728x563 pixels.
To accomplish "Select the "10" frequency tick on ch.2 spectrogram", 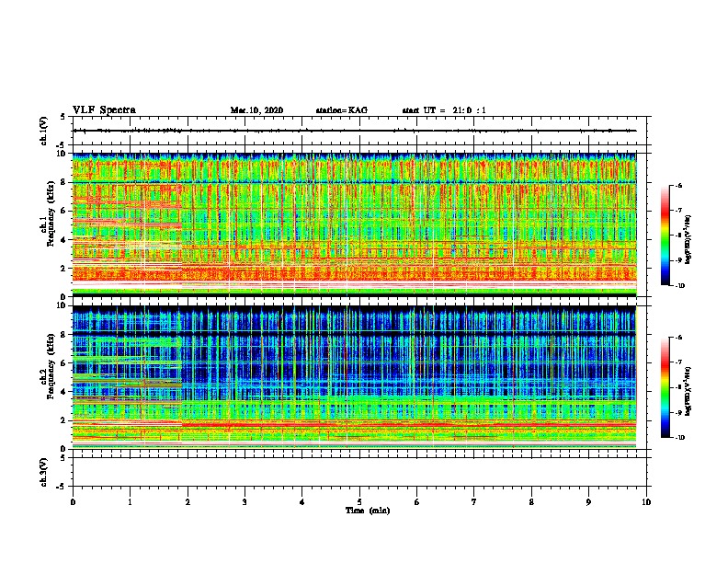I will [x=62, y=305].
